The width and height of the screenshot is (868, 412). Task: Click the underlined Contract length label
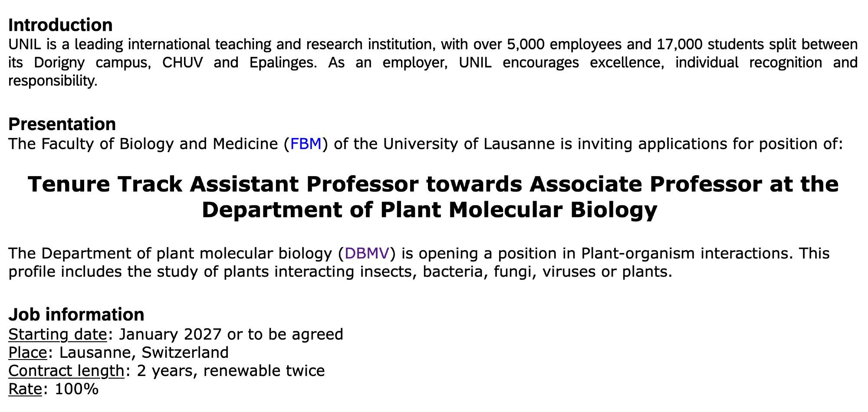tap(66, 371)
